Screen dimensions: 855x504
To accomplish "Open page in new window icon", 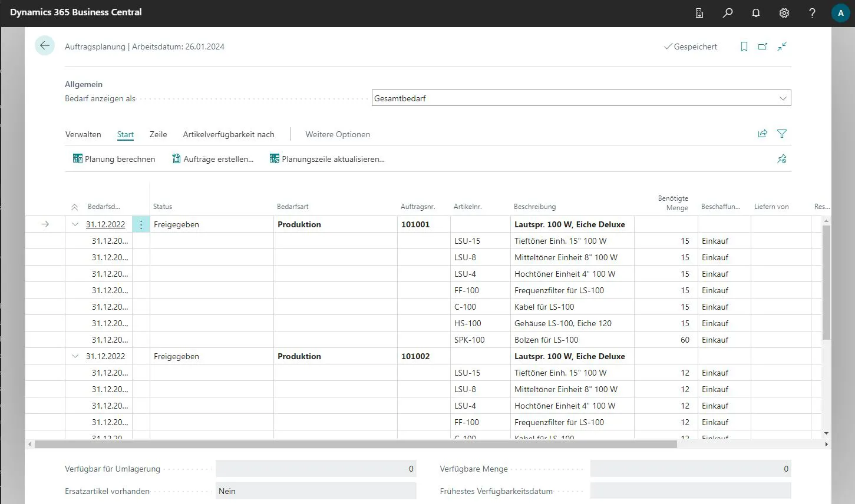I will click(x=763, y=47).
